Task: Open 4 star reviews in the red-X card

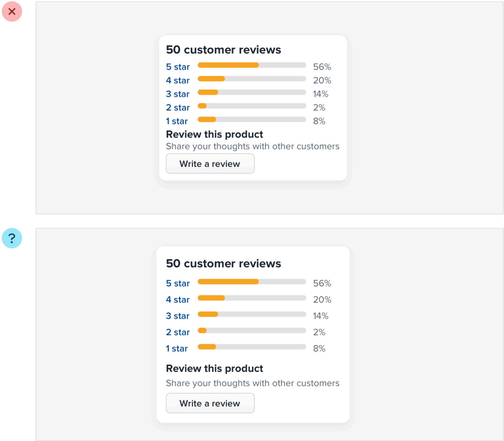Action: [x=178, y=80]
